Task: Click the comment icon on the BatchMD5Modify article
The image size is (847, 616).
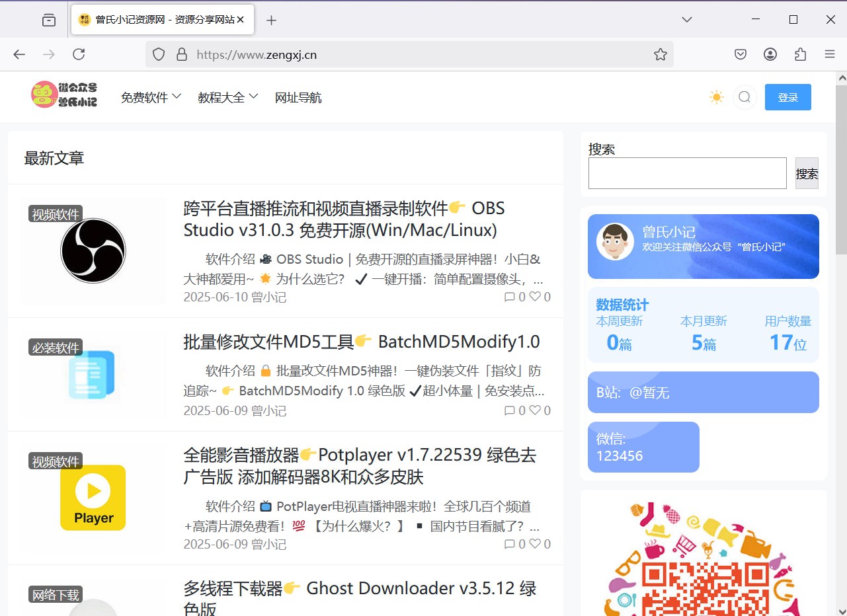Action: [509, 410]
